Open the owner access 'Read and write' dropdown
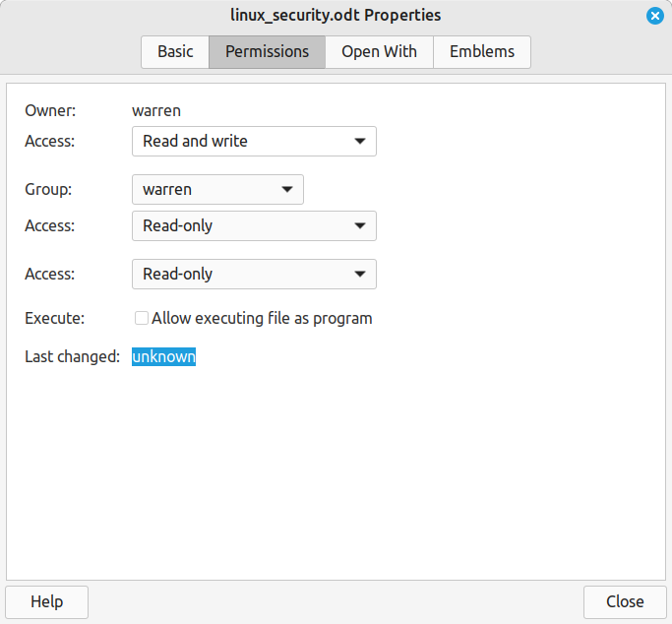Viewport: 672px width, 624px height. pos(254,141)
